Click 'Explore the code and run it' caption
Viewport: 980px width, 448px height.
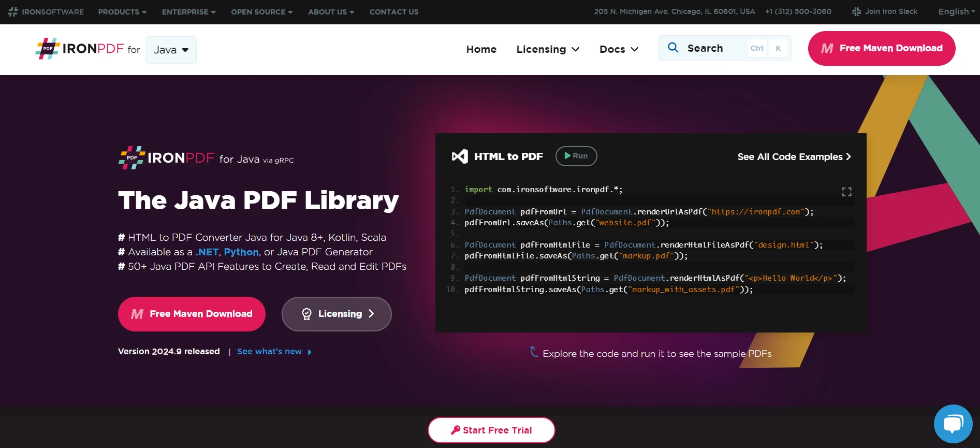point(657,354)
